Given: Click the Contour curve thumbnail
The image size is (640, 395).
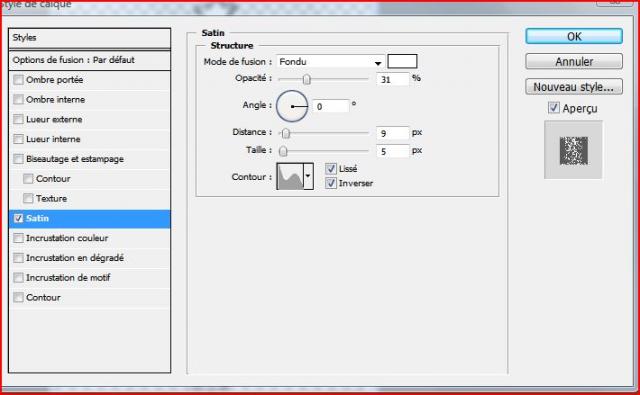Looking at the screenshot, I should pyautogui.click(x=290, y=176).
